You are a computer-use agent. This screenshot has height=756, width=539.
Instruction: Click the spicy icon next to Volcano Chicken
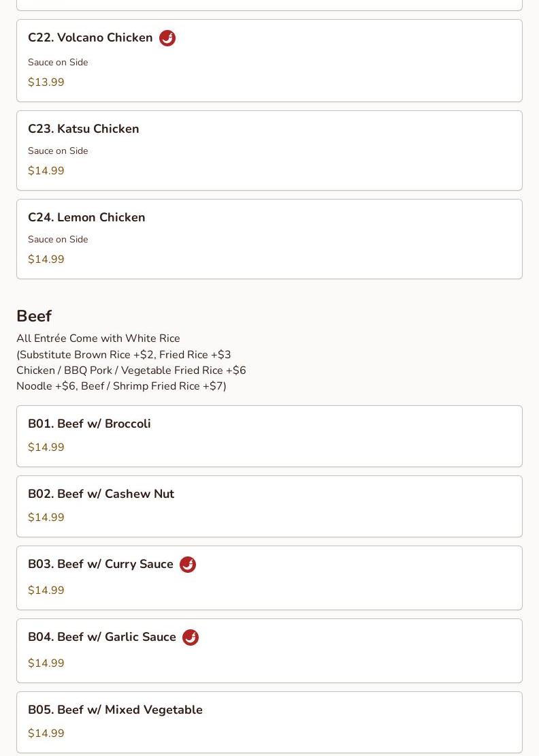(167, 37)
